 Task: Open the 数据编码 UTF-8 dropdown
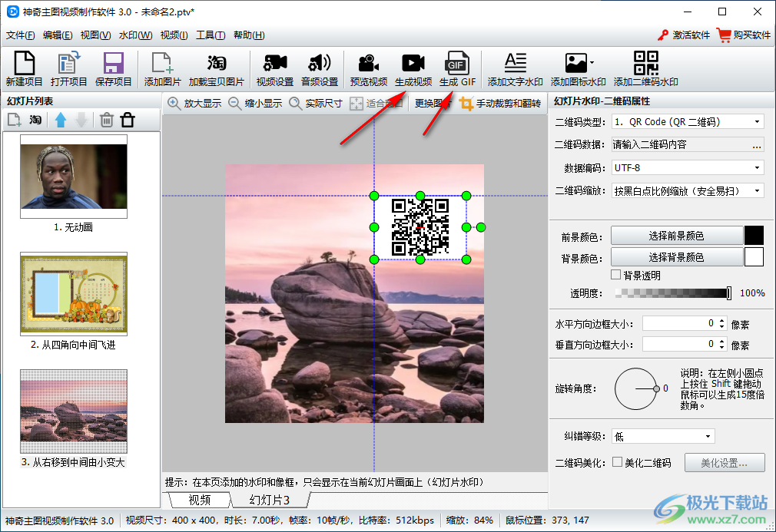coord(757,167)
